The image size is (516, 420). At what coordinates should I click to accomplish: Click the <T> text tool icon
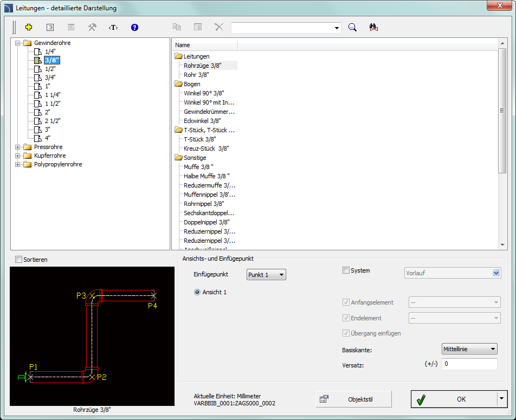click(x=113, y=27)
